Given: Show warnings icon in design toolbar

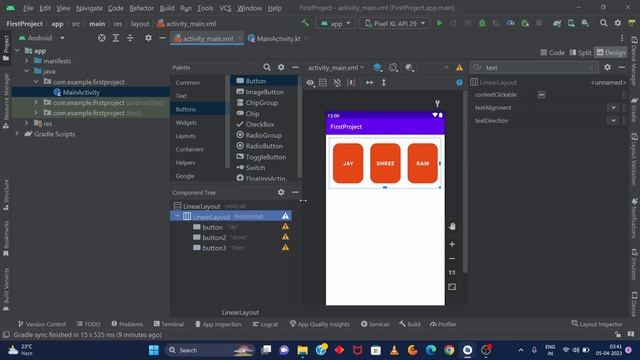Looking at the screenshot, I should 460,67.
